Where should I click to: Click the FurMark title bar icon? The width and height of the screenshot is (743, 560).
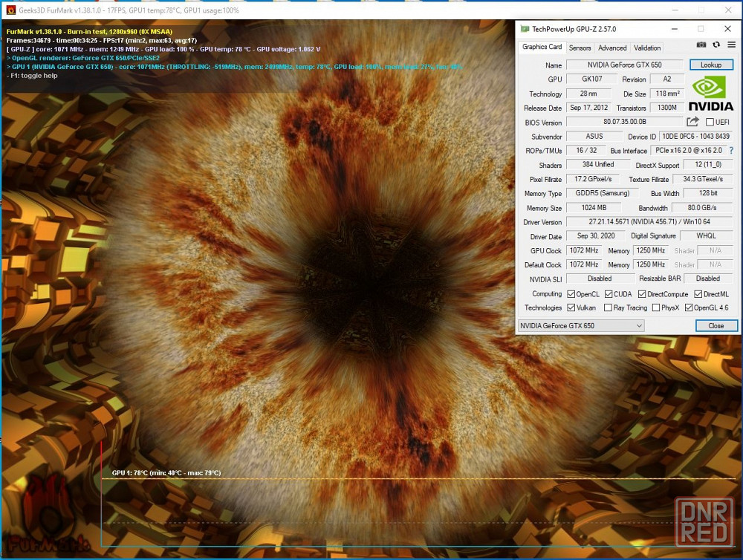(10, 10)
